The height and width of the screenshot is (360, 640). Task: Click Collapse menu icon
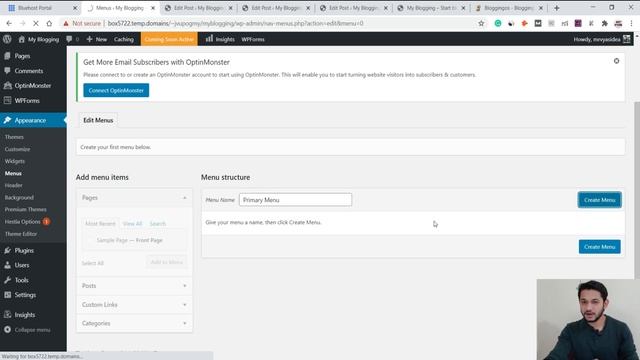[x=7, y=329]
